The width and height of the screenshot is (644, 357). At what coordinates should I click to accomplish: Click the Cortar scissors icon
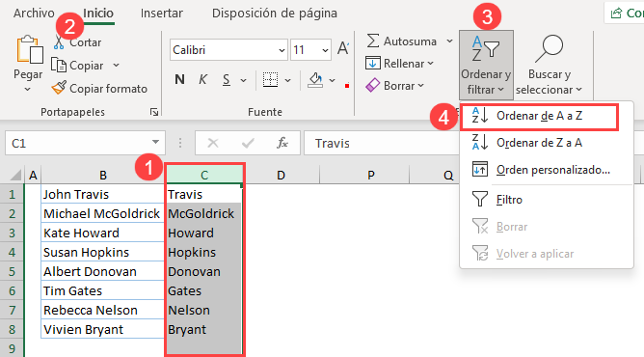(59, 42)
